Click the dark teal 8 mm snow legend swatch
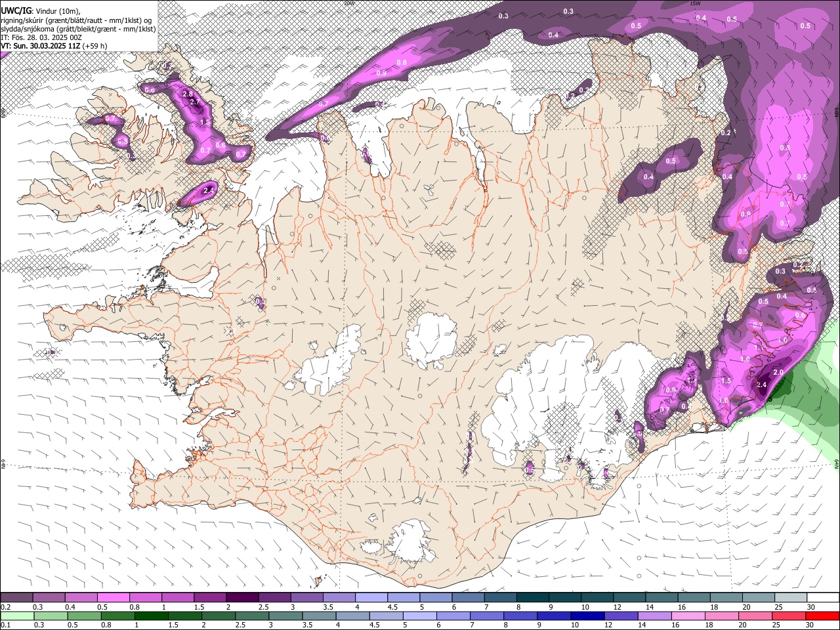 point(533,598)
